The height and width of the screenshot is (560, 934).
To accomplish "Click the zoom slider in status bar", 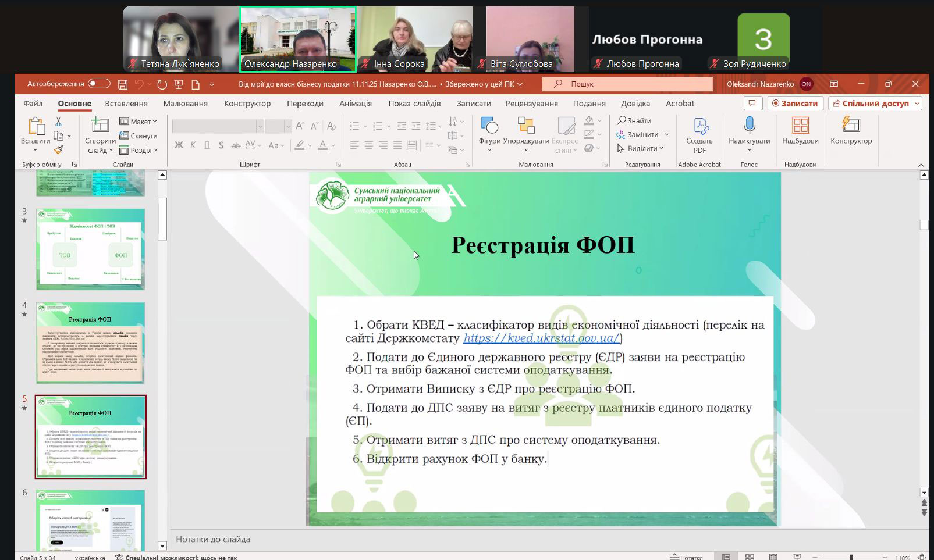I will pos(851,557).
